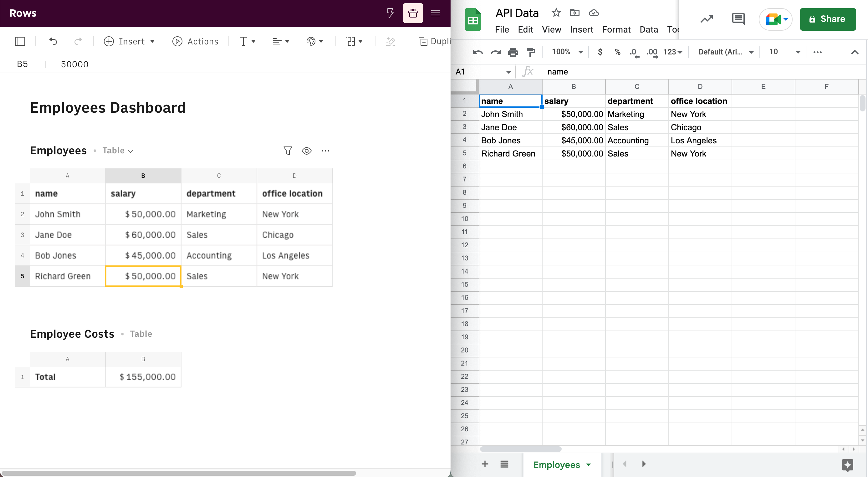This screenshot has width=868, height=477.
Task: Click the Sheets vertical scrollbar thumb
Action: tap(862, 103)
